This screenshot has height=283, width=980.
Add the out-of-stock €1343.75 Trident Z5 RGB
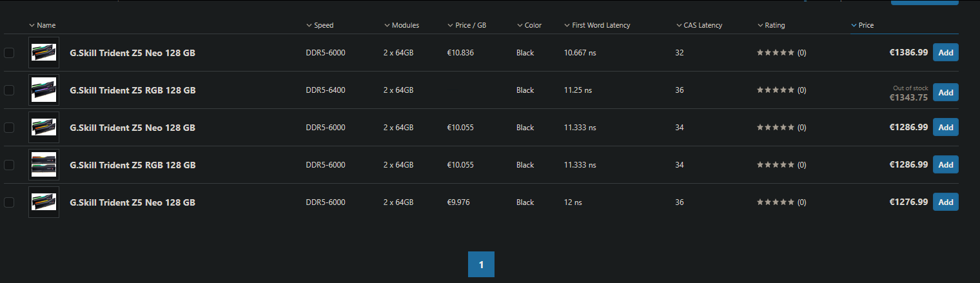point(946,93)
